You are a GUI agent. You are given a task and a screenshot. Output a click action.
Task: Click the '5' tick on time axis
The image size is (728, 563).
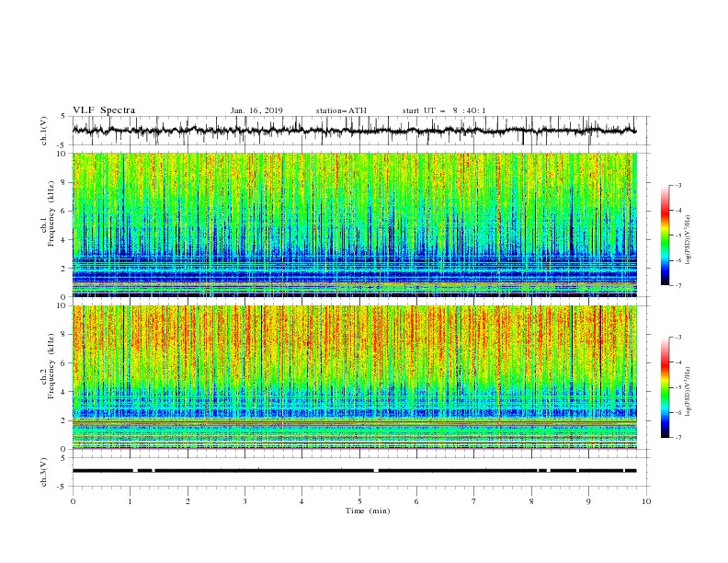pyautogui.click(x=359, y=501)
